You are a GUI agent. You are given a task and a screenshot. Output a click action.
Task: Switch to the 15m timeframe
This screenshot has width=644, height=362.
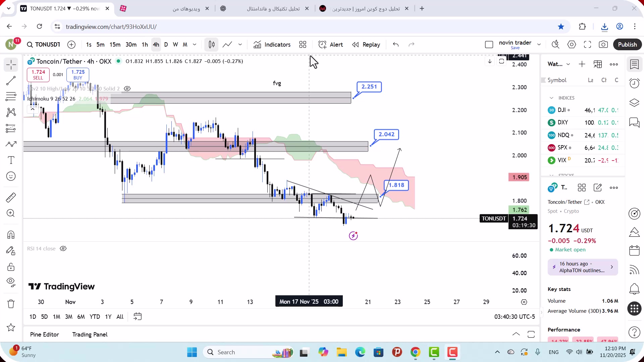coord(115,45)
